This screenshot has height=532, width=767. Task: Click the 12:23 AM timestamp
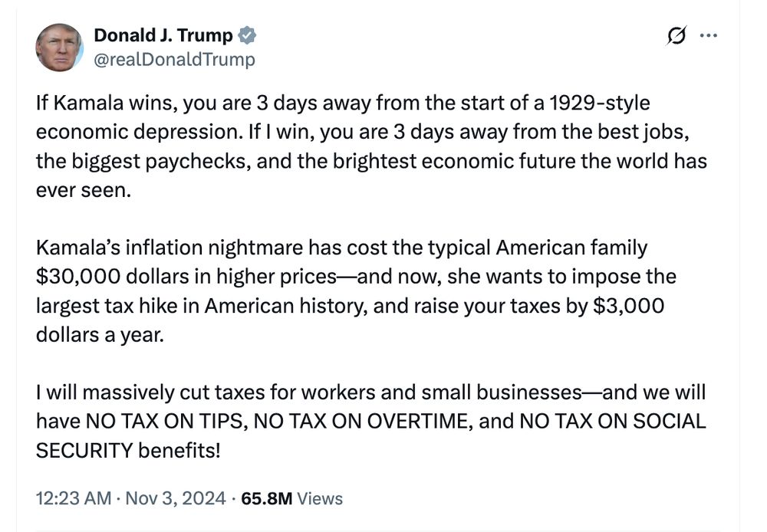74,498
